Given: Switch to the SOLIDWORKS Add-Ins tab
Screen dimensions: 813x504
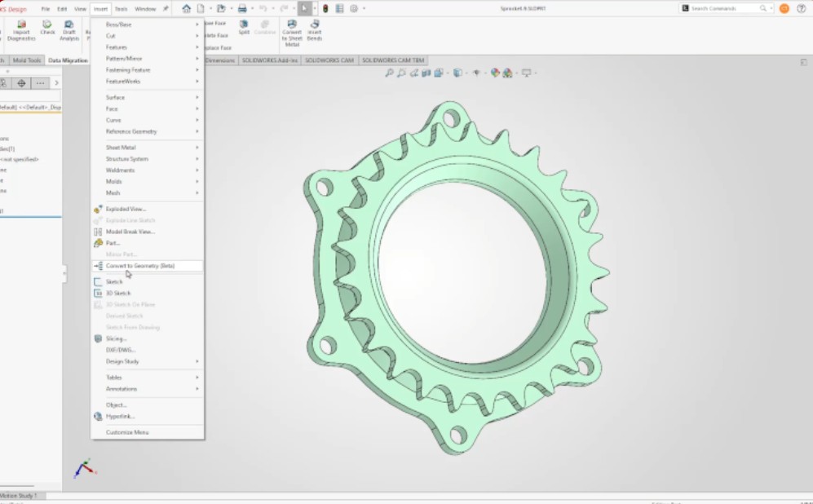Looking at the screenshot, I should pyautogui.click(x=270, y=60).
